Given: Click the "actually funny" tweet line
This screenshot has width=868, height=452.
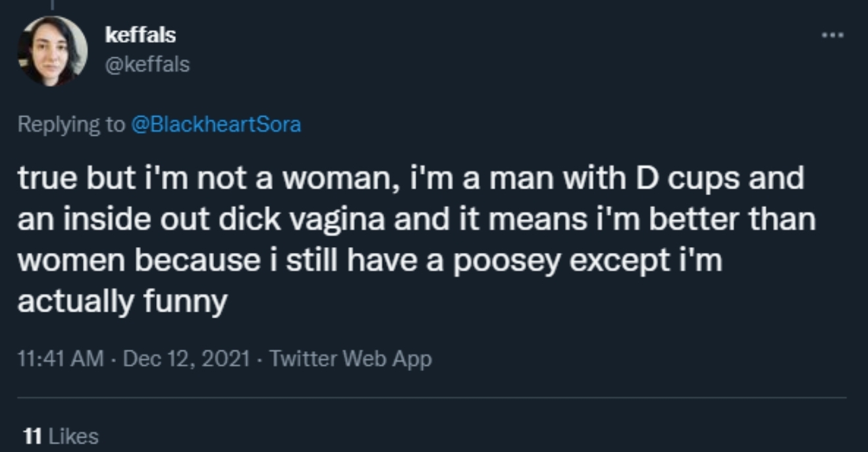Looking at the screenshot, I should [x=122, y=302].
